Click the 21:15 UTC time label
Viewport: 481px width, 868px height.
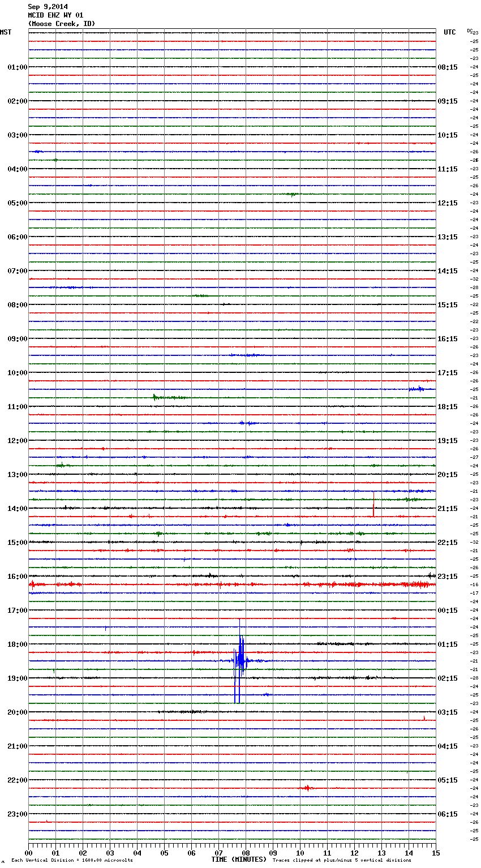(448, 509)
